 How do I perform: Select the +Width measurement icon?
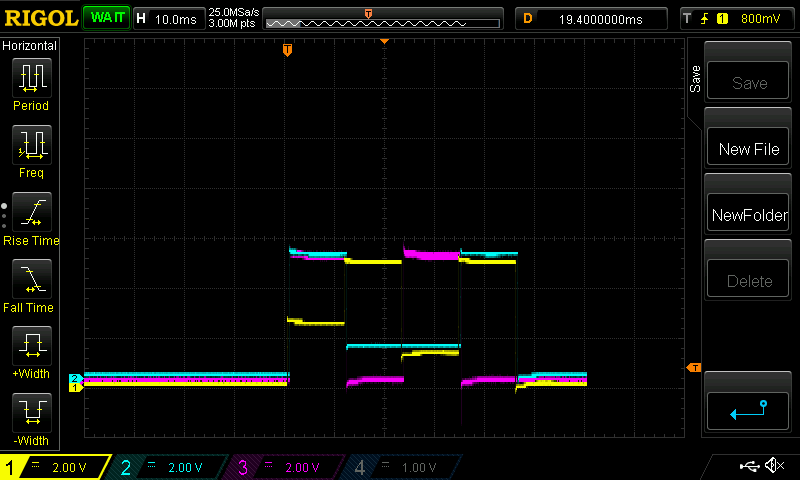click(32, 346)
